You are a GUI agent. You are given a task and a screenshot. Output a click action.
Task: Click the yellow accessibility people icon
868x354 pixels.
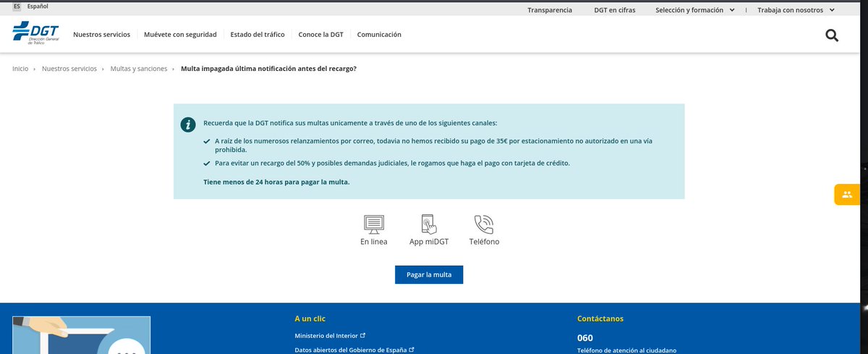[847, 194]
